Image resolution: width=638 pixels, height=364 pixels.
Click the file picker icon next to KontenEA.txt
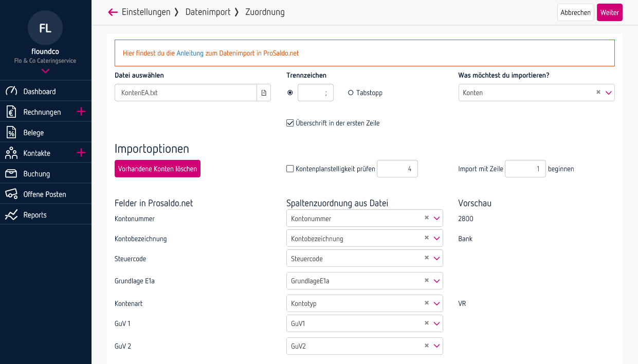tap(263, 93)
